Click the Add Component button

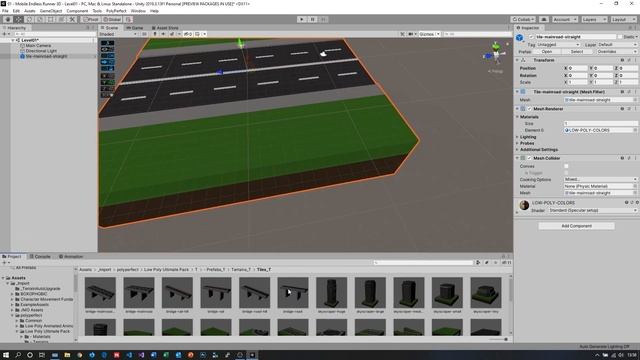pos(576,226)
